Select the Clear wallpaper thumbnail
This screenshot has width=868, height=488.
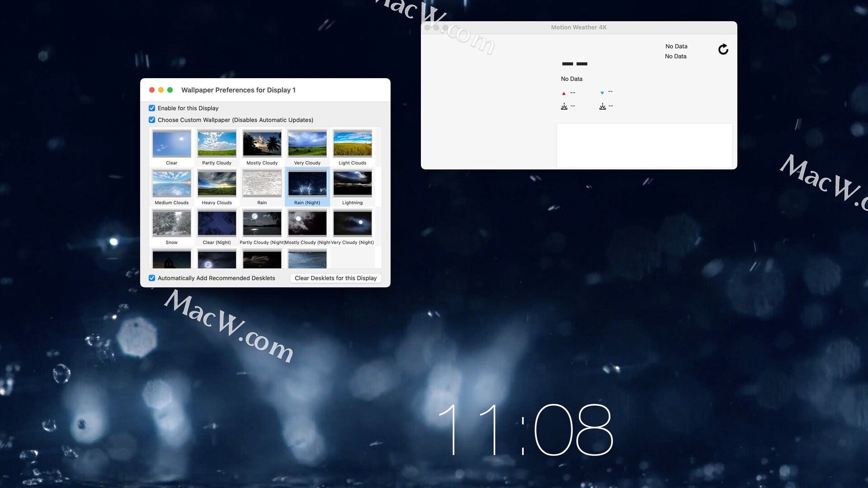(x=172, y=144)
